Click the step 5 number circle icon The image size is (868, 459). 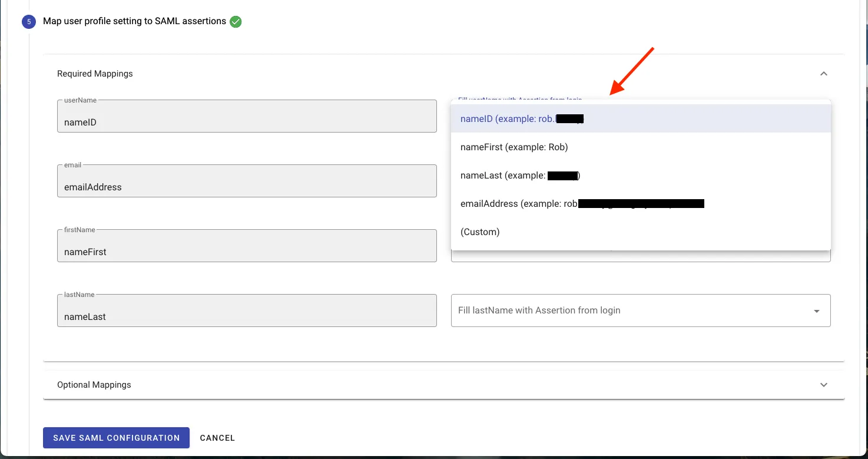coord(29,22)
